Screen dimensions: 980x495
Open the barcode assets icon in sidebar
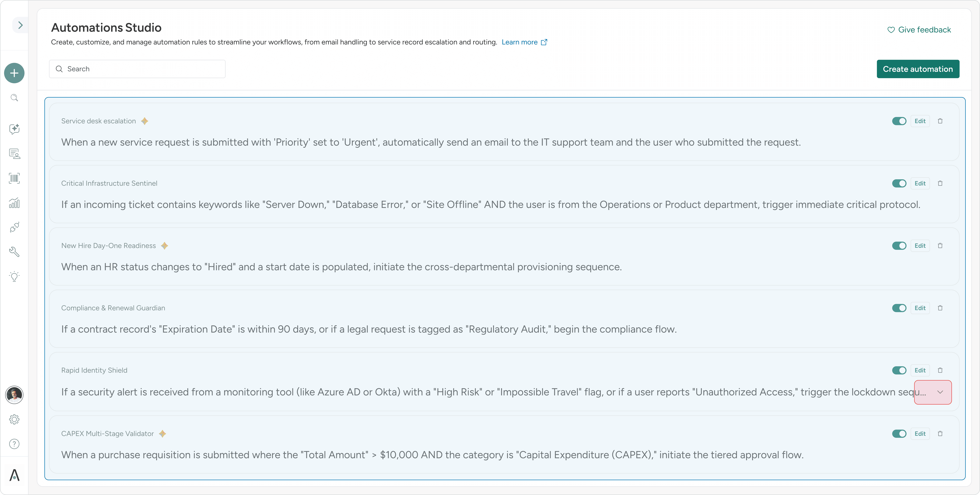point(14,178)
